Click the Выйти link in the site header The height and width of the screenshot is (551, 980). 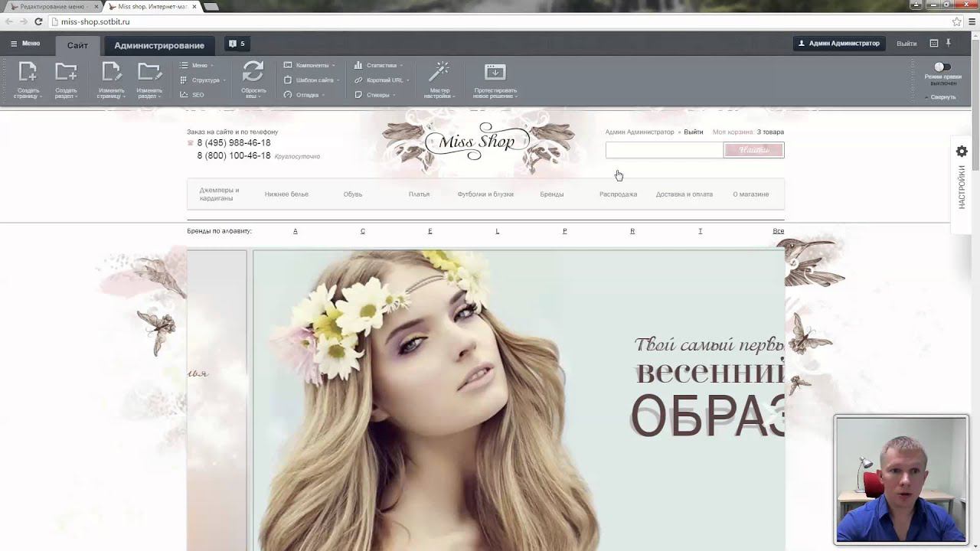tap(694, 132)
